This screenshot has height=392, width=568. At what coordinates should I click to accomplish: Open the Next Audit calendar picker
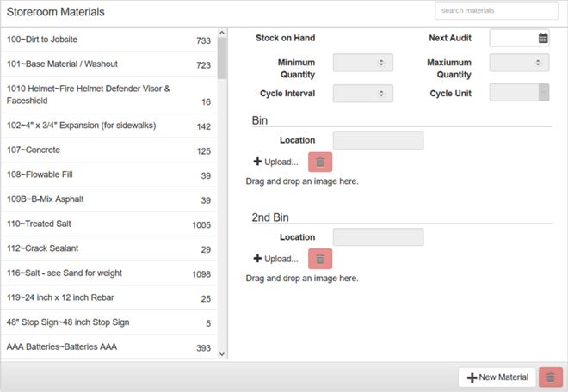pos(543,38)
